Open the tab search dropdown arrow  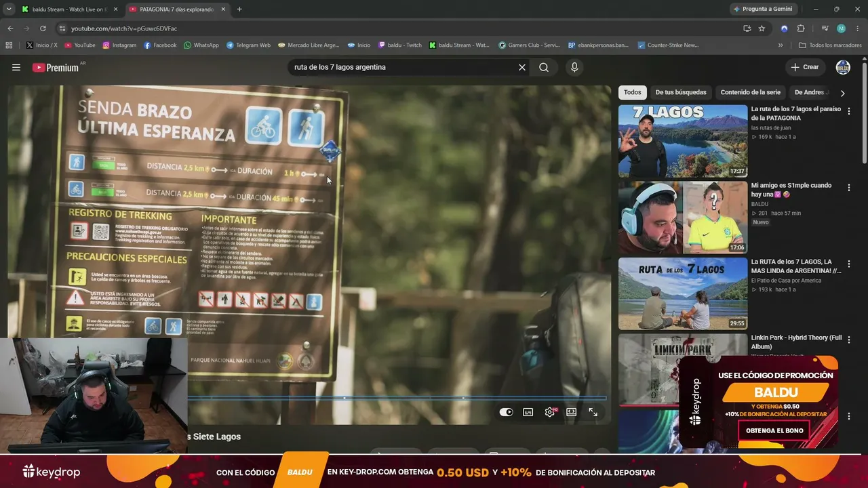click(x=9, y=9)
